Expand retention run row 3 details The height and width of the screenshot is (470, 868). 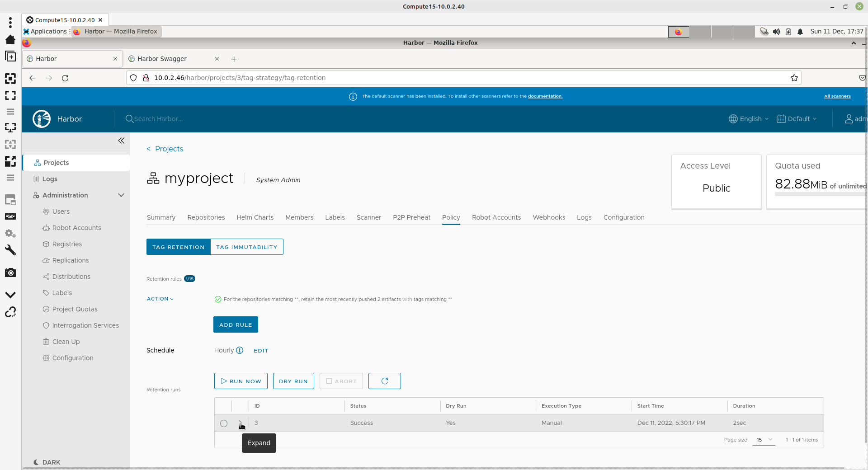click(x=240, y=423)
